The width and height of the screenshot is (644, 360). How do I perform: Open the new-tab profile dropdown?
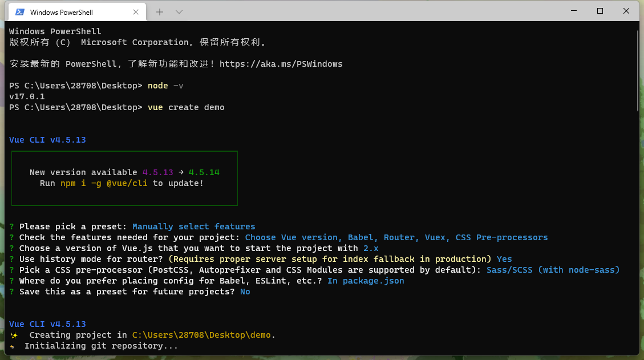coord(179,13)
